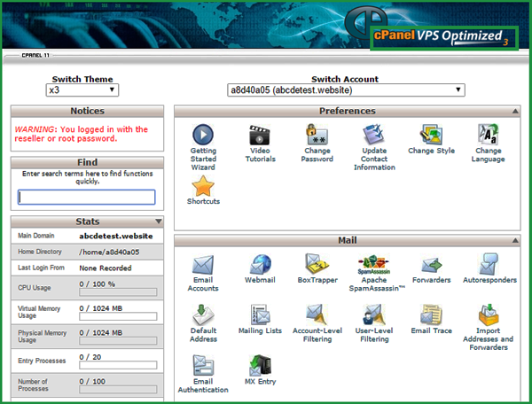
Task: Open the Shortcuts star icon
Action: click(x=203, y=186)
